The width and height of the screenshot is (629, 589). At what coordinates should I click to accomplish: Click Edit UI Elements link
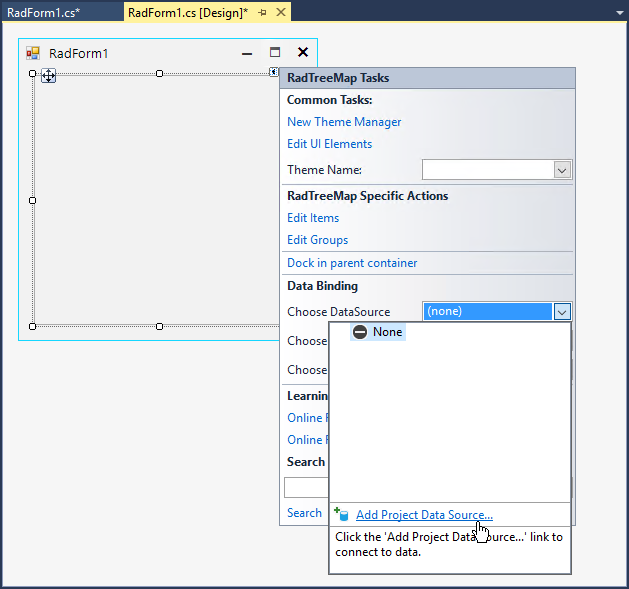point(330,144)
